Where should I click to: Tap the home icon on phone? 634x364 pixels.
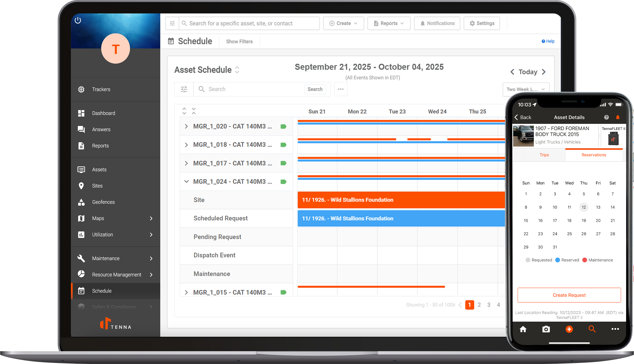click(523, 329)
